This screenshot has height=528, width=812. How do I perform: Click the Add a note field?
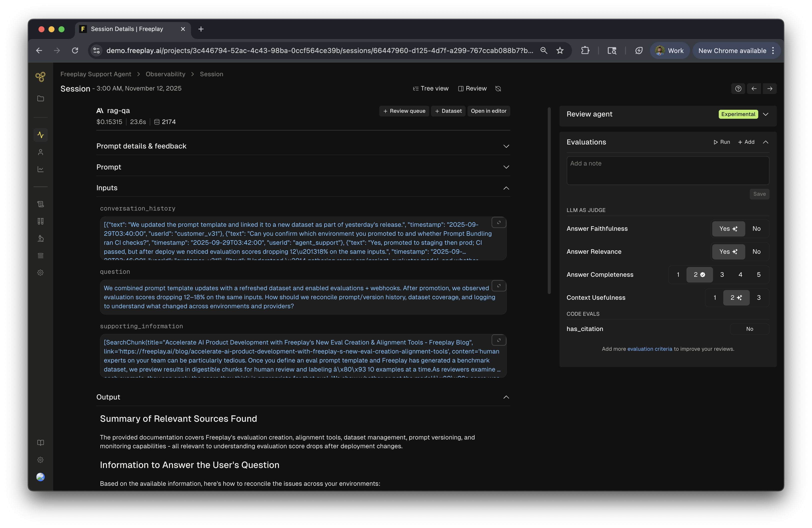(667, 170)
